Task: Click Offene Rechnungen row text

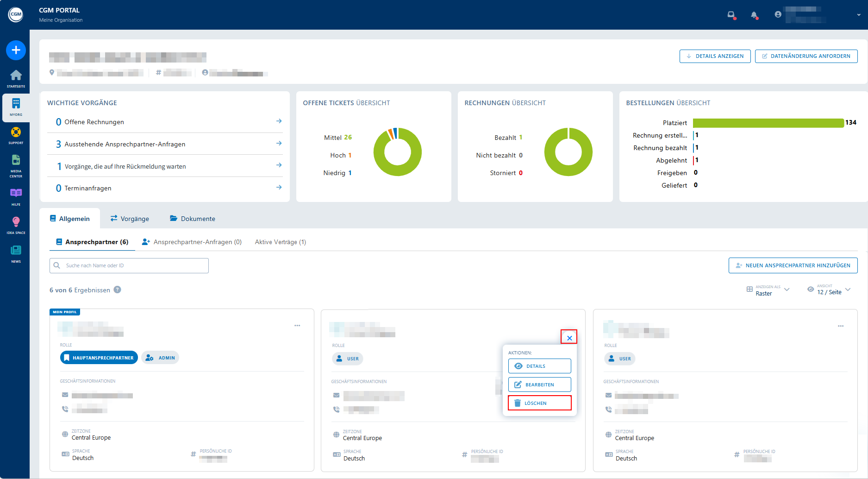Action: click(94, 122)
